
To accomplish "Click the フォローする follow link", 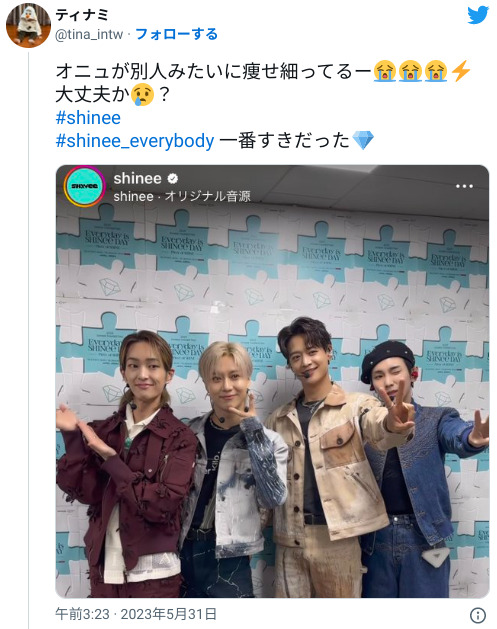I will [x=176, y=34].
